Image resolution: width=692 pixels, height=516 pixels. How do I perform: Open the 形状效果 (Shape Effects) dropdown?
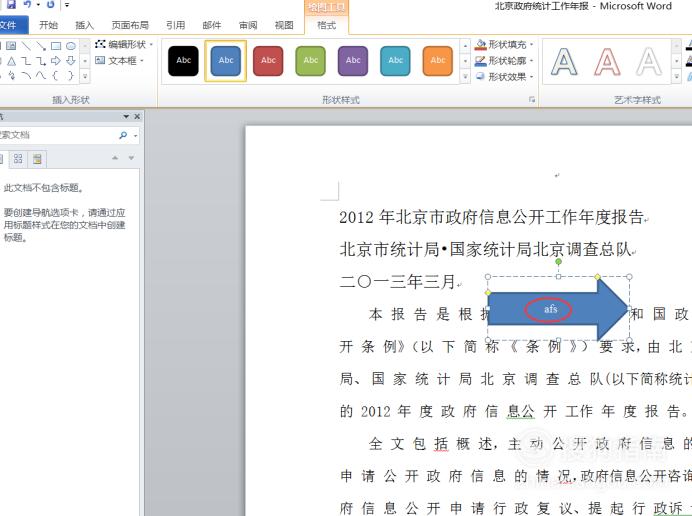point(504,76)
